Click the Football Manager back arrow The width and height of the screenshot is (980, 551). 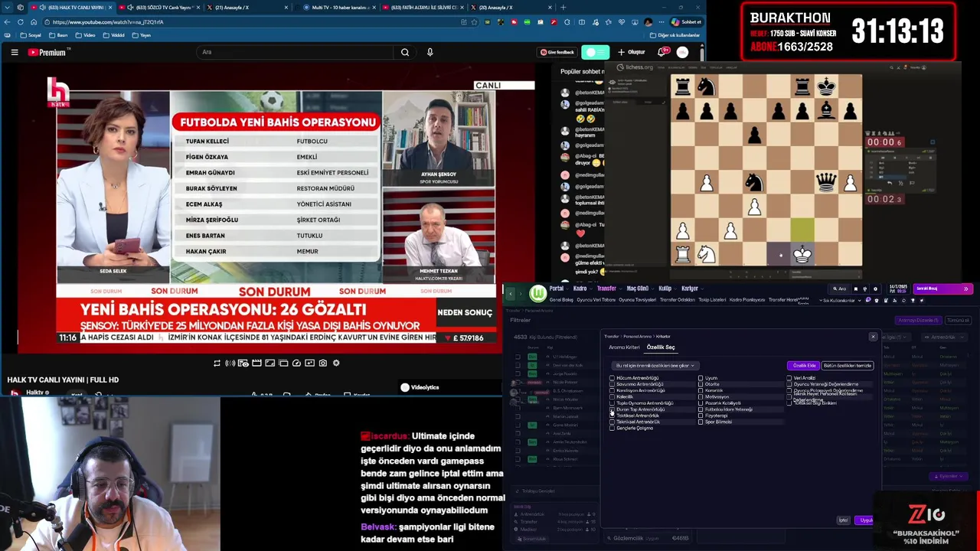pos(511,293)
